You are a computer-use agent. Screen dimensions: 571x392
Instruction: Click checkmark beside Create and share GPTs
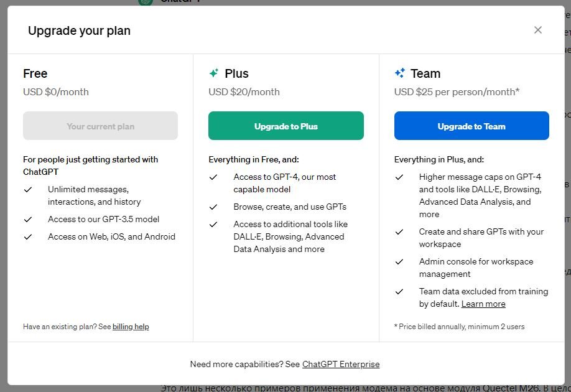399,231
